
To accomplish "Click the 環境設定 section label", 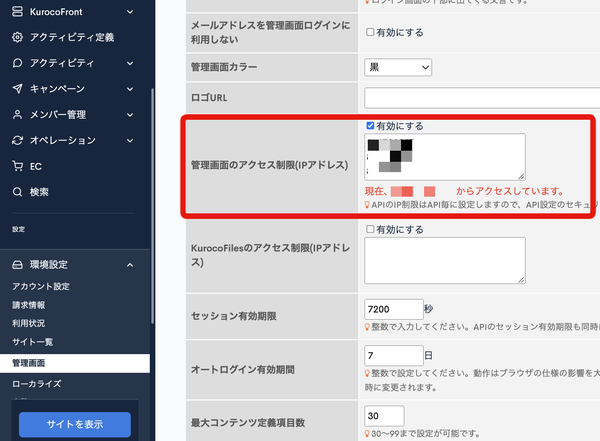I will pyautogui.click(x=49, y=265).
